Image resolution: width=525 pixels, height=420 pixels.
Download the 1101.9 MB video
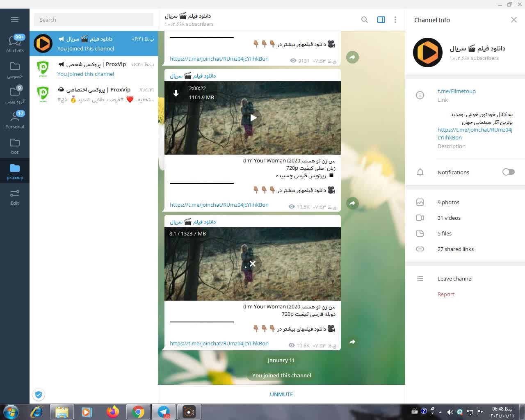coord(176,93)
